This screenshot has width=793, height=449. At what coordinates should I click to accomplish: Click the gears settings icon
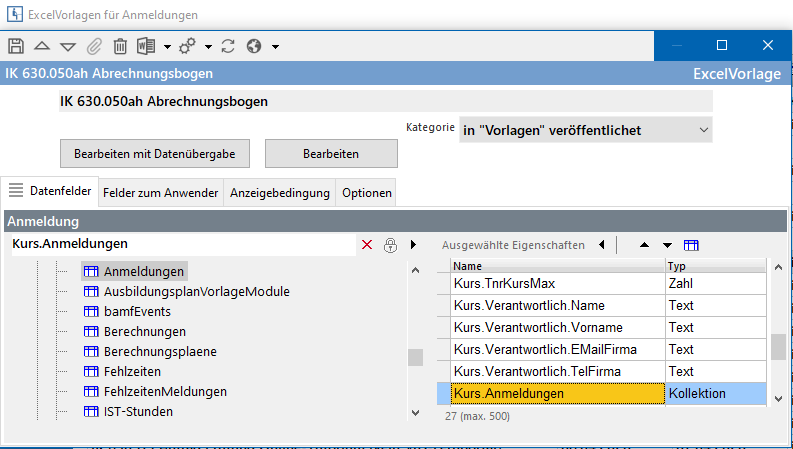(x=188, y=46)
